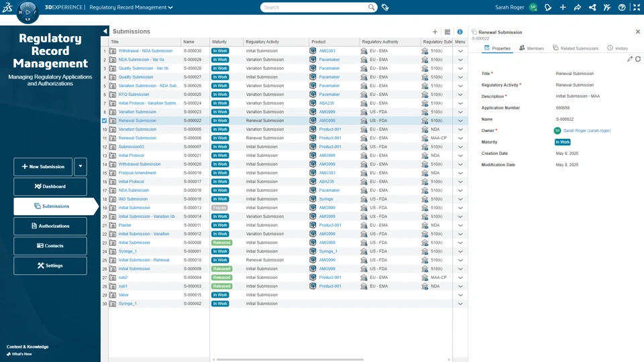The image size is (644, 362).
Task: Open the Related Submissions tab
Action: pos(576,48)
